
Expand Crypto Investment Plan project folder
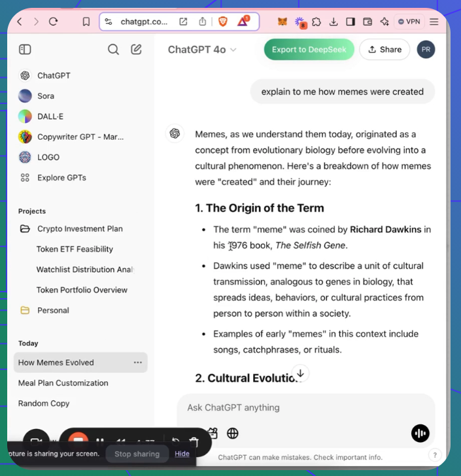pyautogui.click(x=80, y=229)
